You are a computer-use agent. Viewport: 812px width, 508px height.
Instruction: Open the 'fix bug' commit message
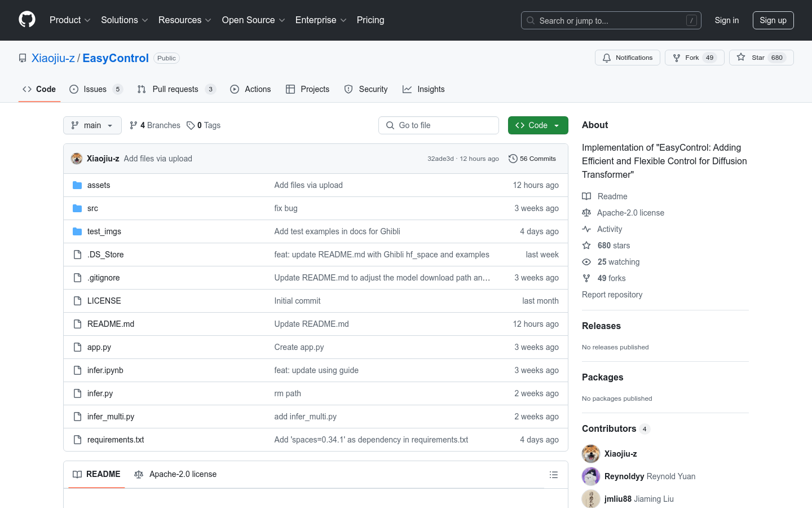(x=286, y=208)
